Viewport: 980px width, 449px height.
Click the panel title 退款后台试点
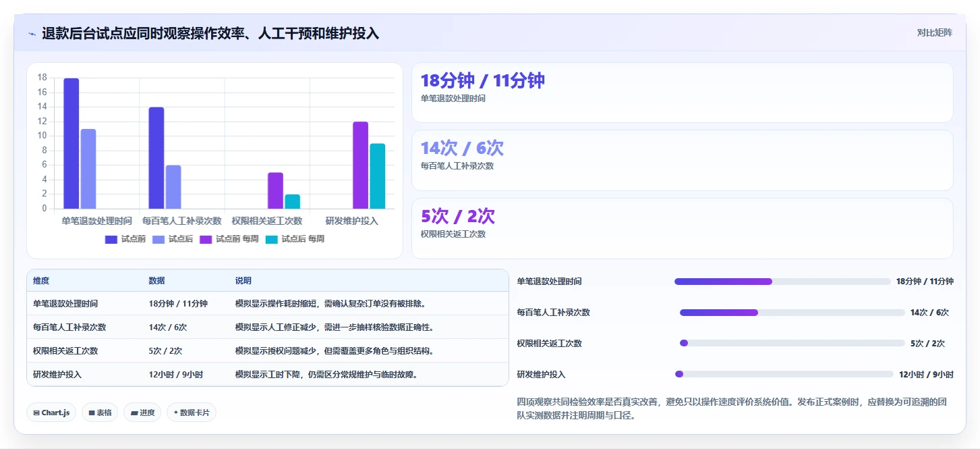(210, 33)
